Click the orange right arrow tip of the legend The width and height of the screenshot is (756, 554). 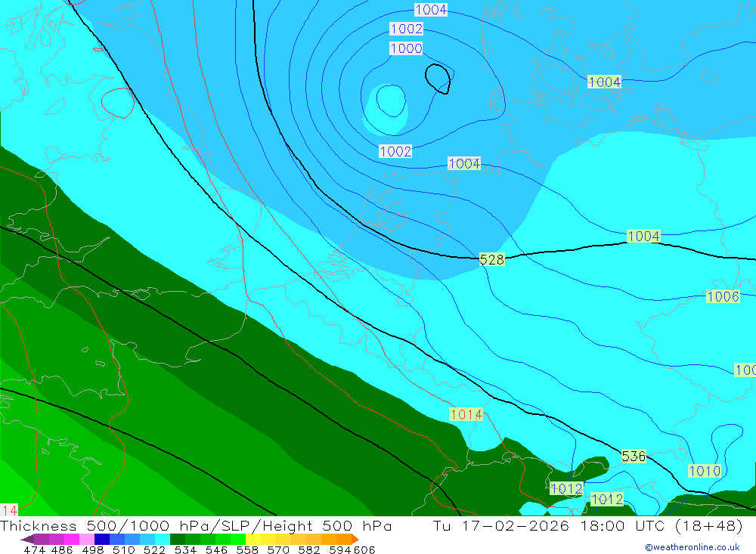click(x=355, y=539)
